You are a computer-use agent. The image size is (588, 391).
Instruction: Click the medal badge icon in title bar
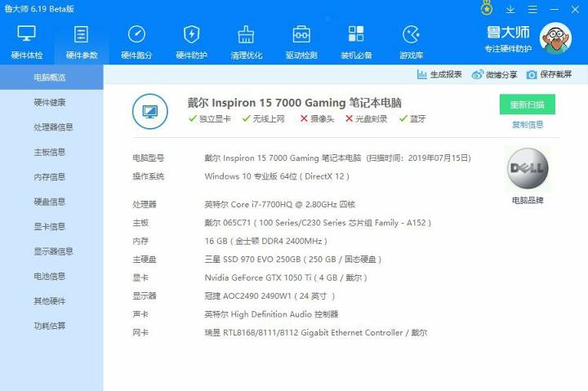(487, 8)
